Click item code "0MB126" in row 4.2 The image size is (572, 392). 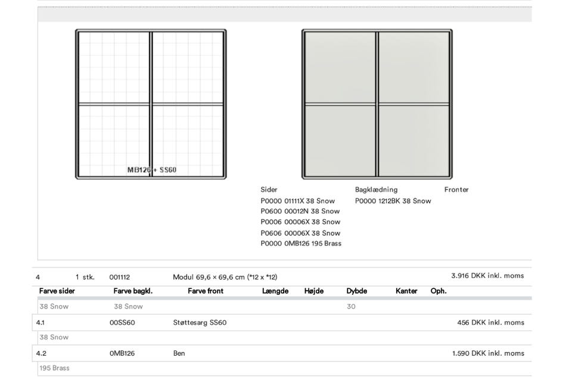coord(122,353)
